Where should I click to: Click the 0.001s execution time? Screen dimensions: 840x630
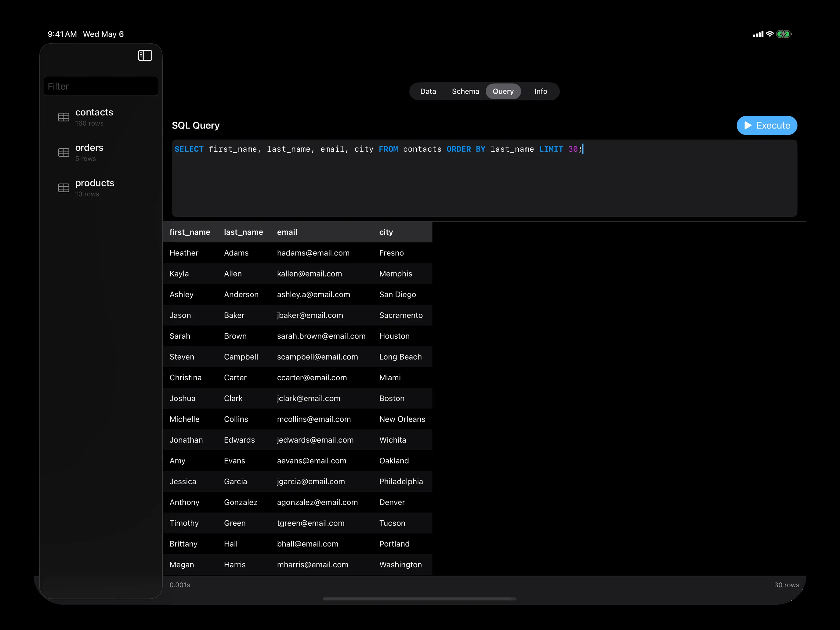pyautogui.click(x=179, y=585)
